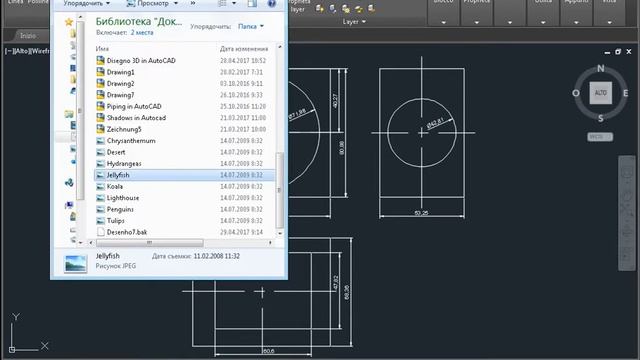Sort files by the Имя column header
Screen dimensions: 640x360
(102, 49)
